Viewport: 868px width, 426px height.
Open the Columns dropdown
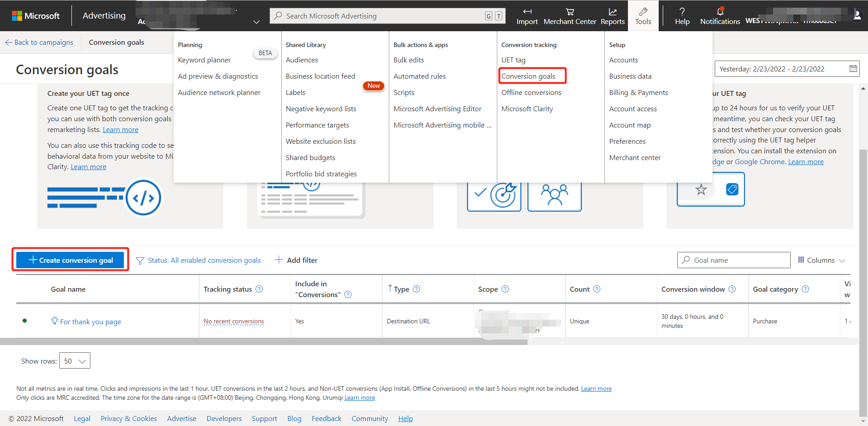(x=821, y=260)
